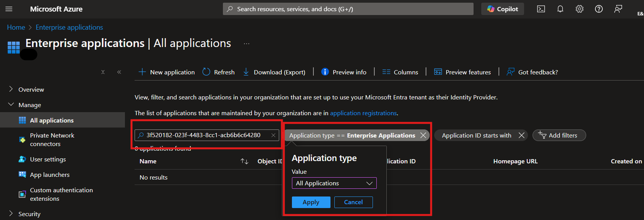644x220 pixels.
Task: Click the Private Network connectors icon
Action: point(22,139)
